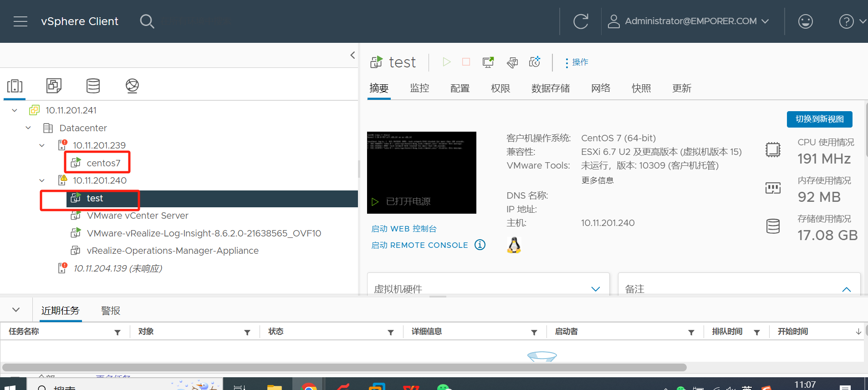Filter the 详细信息 column
Screen dimensions: 868x390
(534, 332)
